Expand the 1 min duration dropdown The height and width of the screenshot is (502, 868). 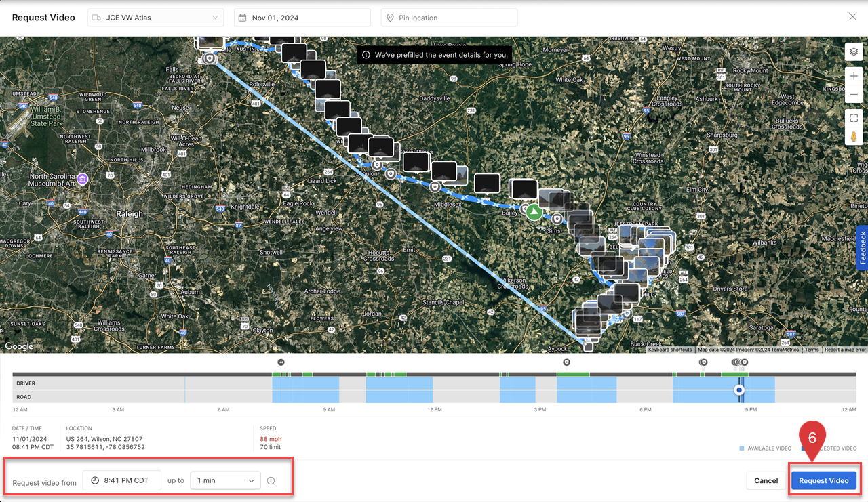click(x=225, y=480)
